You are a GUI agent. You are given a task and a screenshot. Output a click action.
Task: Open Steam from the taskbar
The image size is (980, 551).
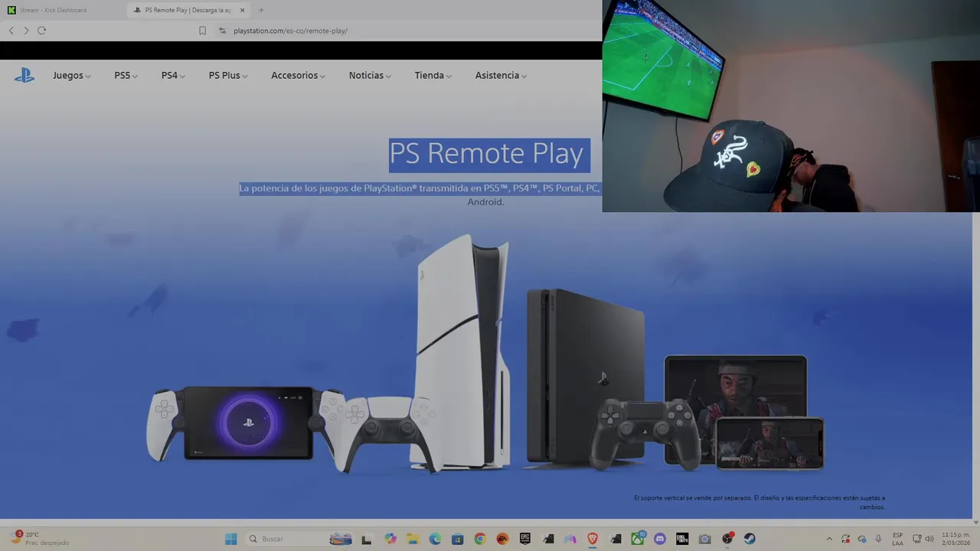(x=750, y=539)
